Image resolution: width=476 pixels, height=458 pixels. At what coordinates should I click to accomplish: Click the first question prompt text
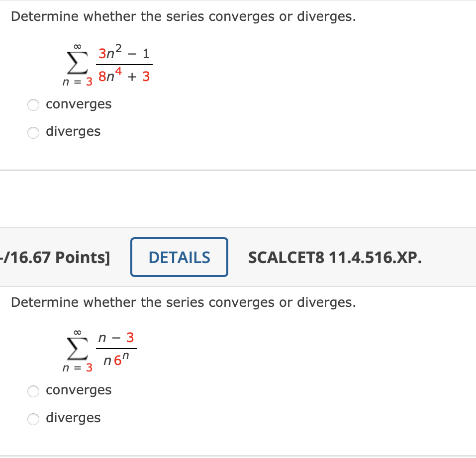tap(184, 16)
